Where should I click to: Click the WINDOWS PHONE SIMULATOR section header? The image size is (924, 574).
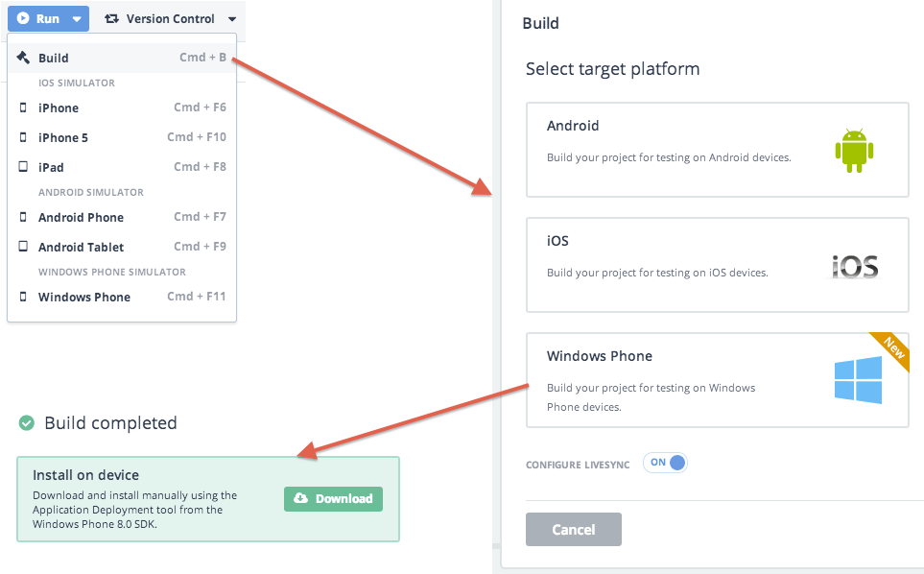(x=112, y=272)
